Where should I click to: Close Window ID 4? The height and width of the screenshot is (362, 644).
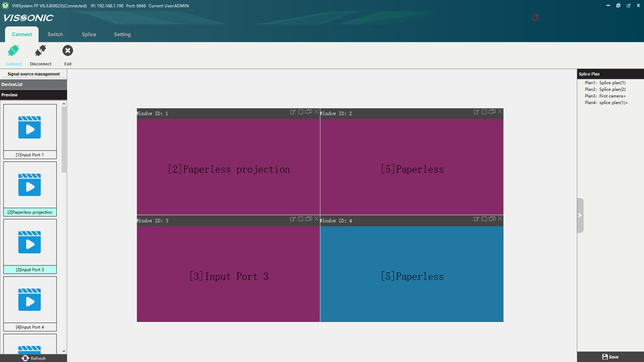point(500,219)
